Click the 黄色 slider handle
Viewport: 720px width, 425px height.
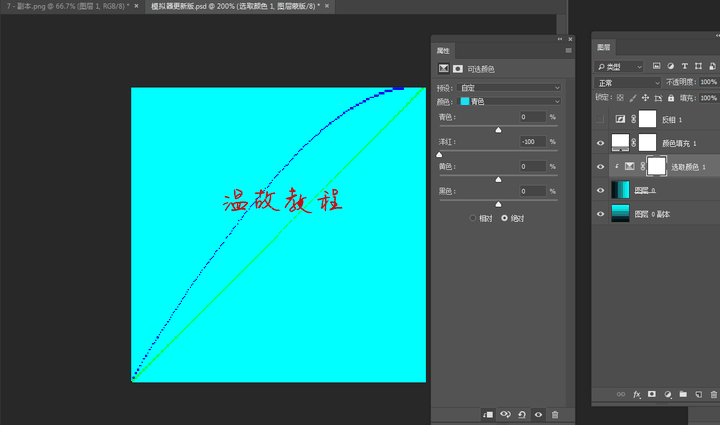[498, 179]
